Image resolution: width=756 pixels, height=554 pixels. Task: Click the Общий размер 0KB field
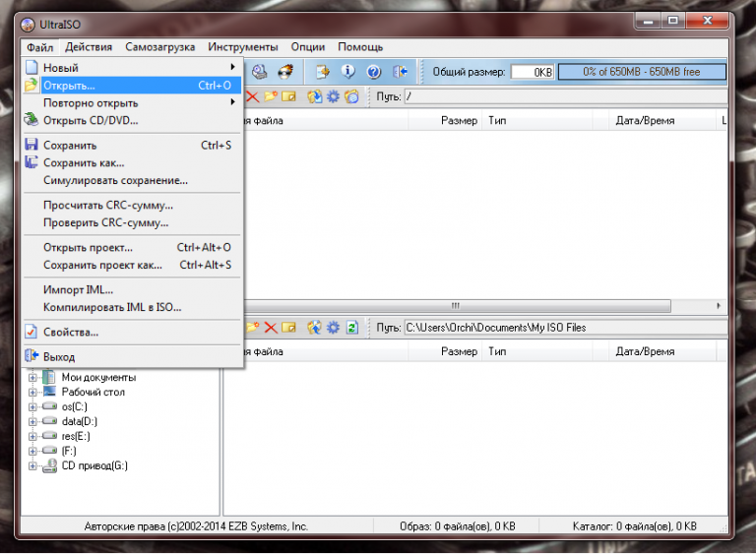click(x=533, y=72)
